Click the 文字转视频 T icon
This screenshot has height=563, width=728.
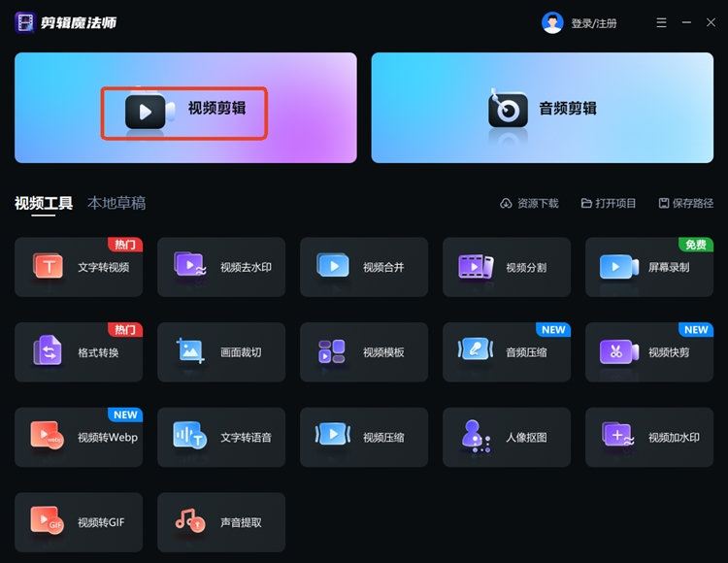tap(49, 266)
